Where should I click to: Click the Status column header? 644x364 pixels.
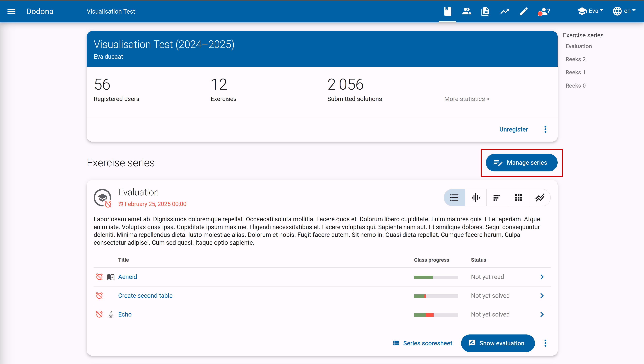(x=478, y=260)
